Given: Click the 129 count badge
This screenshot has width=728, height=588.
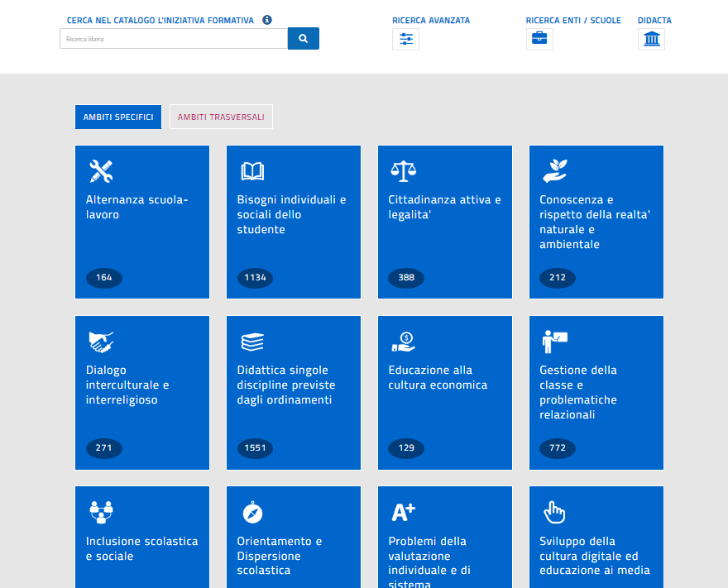Looking at the screenshot, I should (406, 448).
